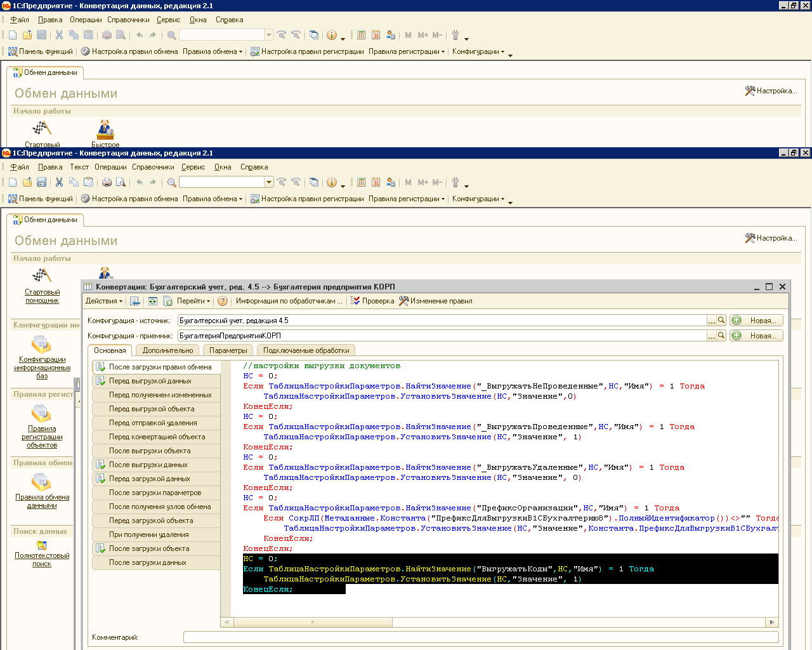Click Search magnifier icon in front window toolbar
The height and width of the screenshot is (650, 812).
(x=171, y=182)
